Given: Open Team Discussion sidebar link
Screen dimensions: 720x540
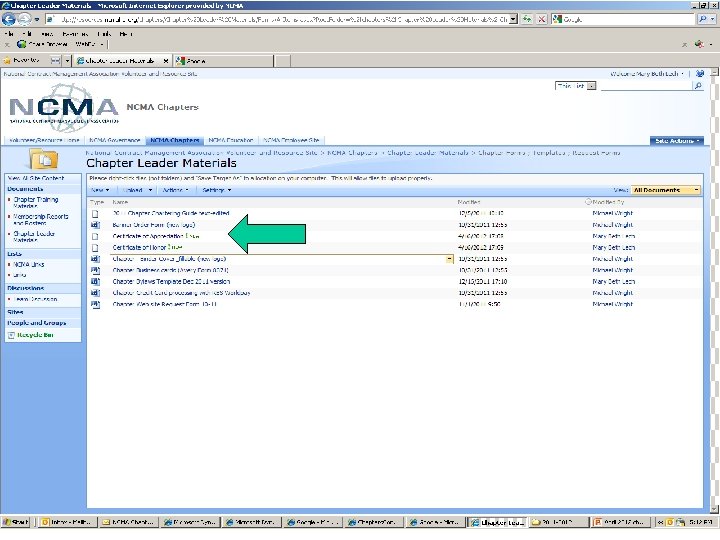Looking at the screenshot, I should click(35, 299).
